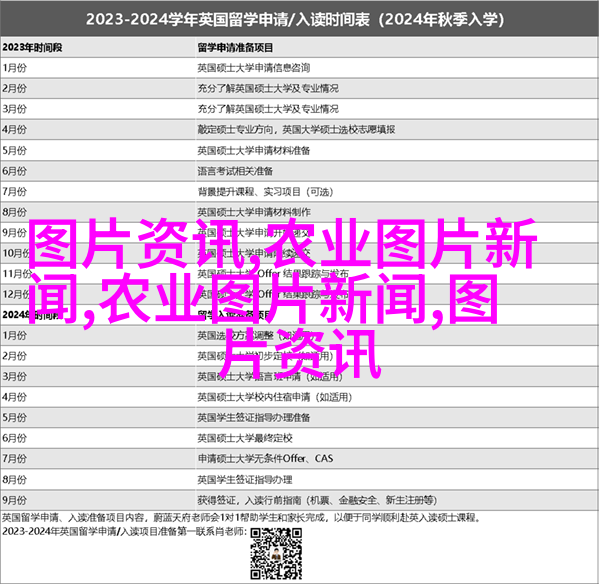Click 7月份 beside 背景提升课程
600x584 pixels.
click(x=15, y=191)
